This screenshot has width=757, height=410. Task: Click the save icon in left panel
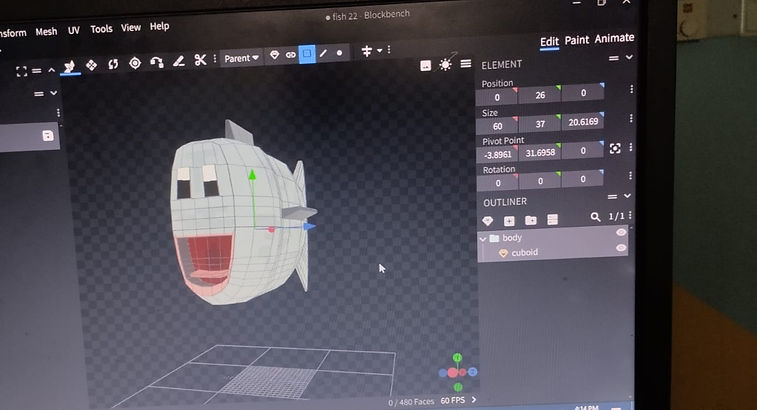coord(48,136)
